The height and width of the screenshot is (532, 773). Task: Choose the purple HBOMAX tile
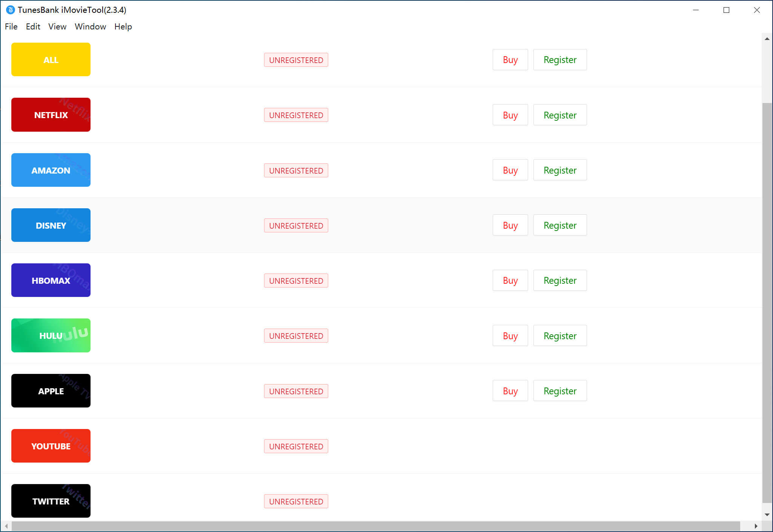coord(51,280)
